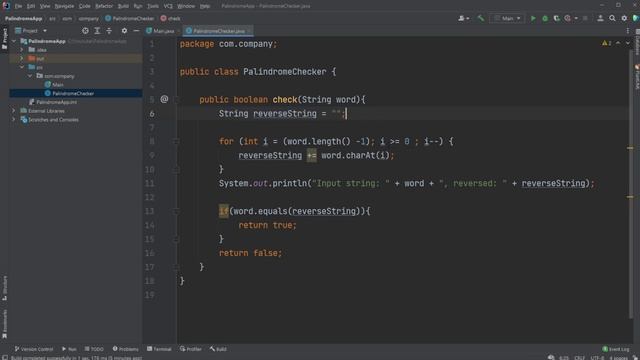The image size is (640, 360).
Task: Start debugging with the green bug icon
Action: coord(545,18)
